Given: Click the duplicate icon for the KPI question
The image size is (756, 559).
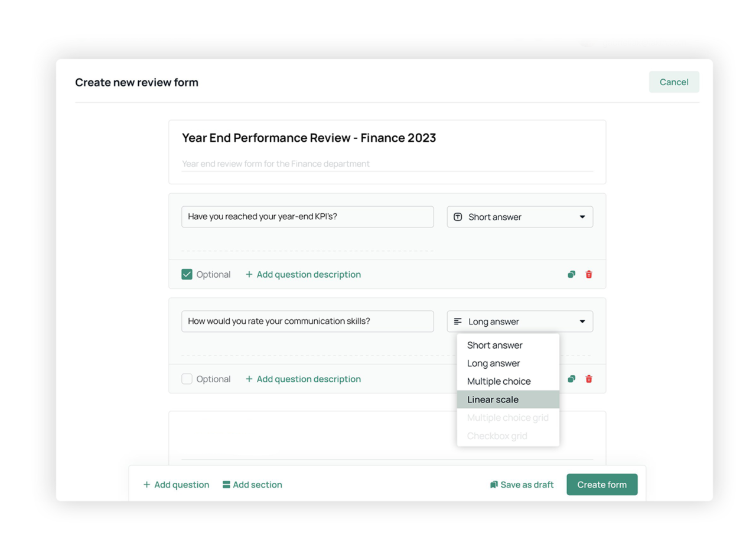Looking at the screenshot, I should click(x=571, y=274).
